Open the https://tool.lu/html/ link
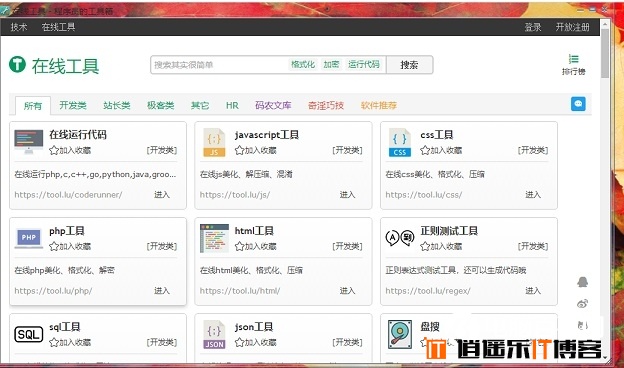 (x=240, y=291)
